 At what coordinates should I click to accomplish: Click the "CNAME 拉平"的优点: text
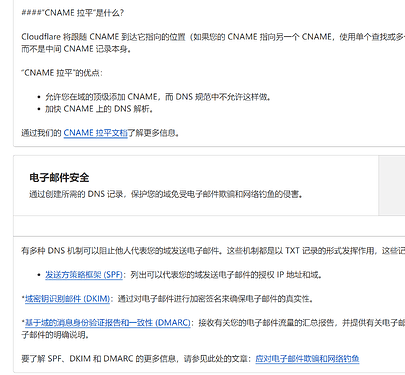[62, 73]
